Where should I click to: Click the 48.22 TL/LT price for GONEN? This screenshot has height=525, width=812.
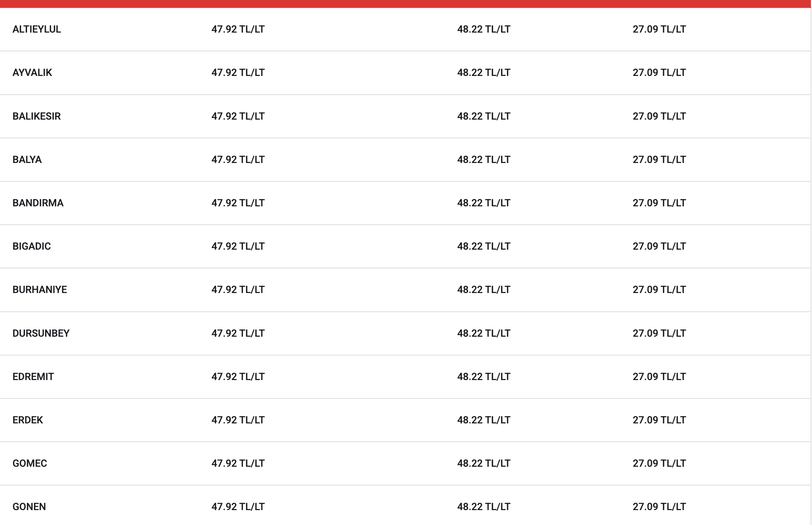(x=484, y=507)
